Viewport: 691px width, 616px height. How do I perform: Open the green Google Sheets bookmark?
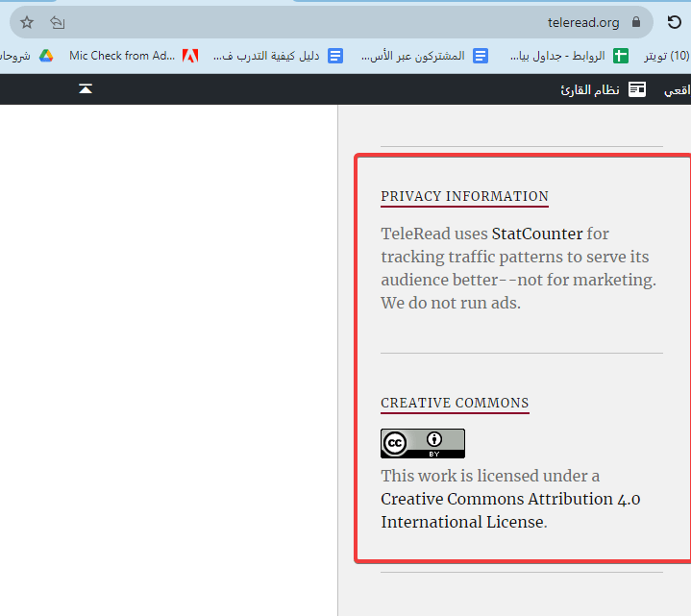click(621, 56)
